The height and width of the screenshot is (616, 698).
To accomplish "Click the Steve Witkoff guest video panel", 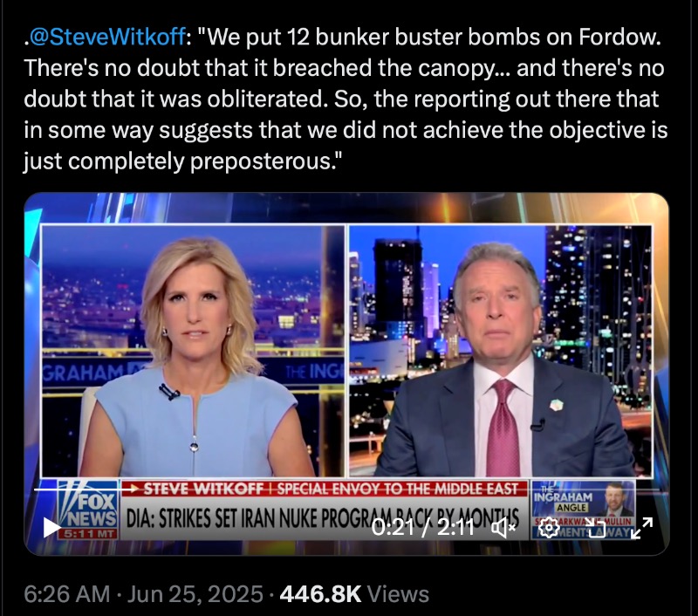I will [501, 351].
